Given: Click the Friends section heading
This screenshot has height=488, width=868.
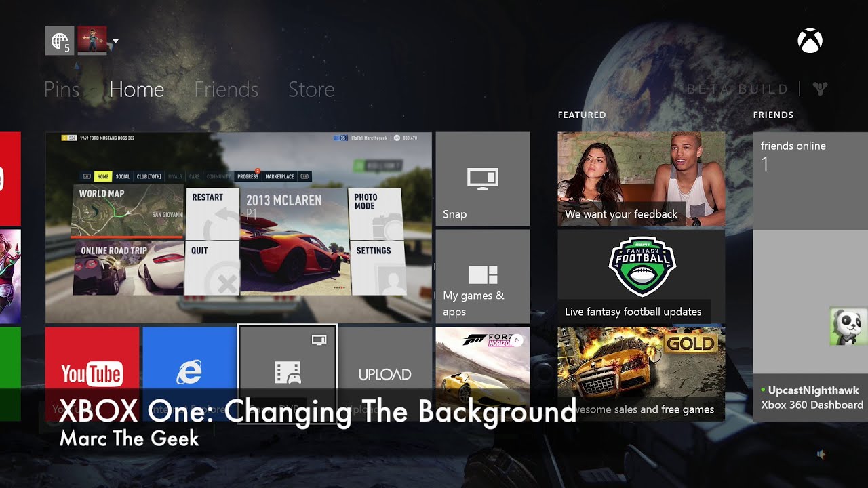Looking at the screenshot, I should [x=773, y=115].
